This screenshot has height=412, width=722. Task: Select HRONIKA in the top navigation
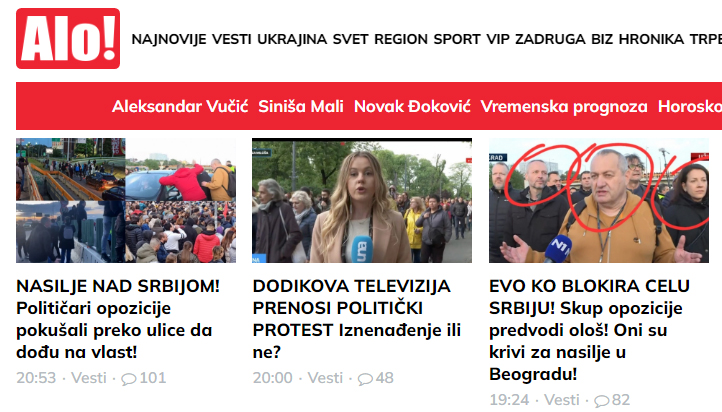tap(651, 39)
